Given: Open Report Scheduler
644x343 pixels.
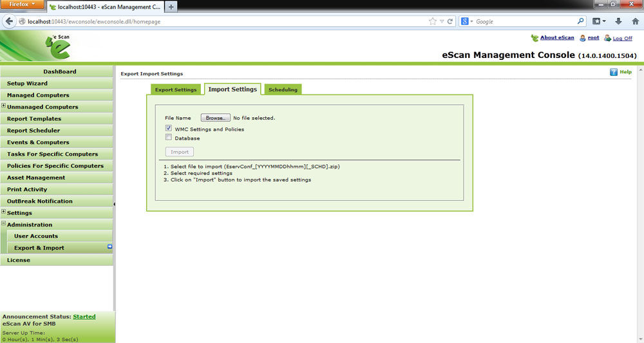Looking at the screenshot, I should 57,131.
